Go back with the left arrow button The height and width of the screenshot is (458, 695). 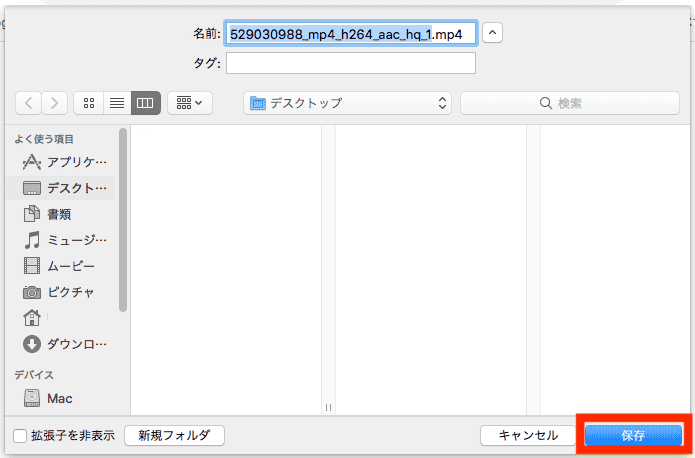click(x=29, y=103)
